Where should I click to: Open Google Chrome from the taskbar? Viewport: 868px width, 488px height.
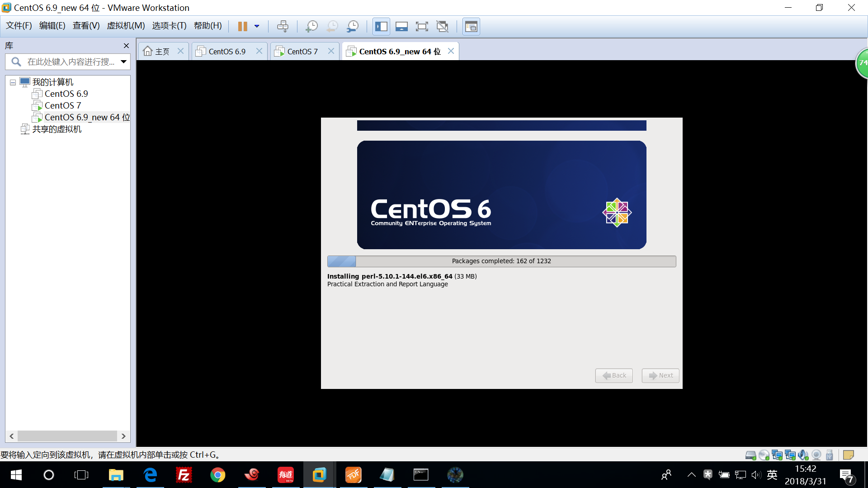[218, 475]
